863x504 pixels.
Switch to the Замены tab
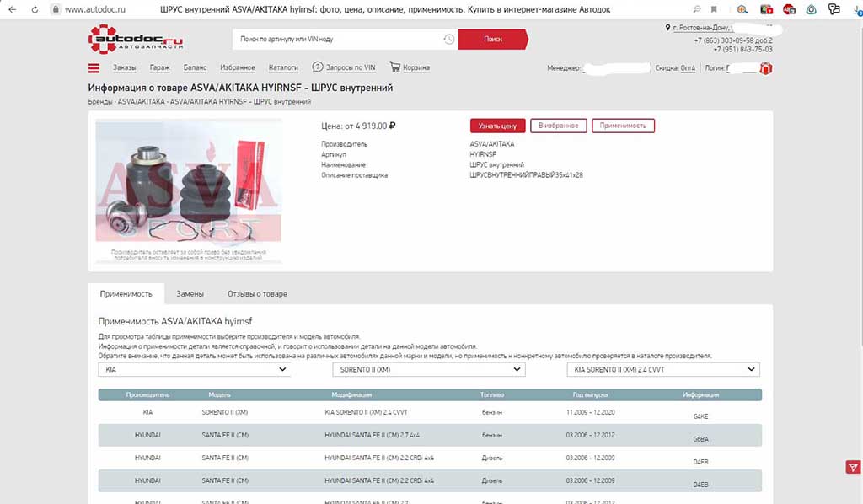pos(190,294)
